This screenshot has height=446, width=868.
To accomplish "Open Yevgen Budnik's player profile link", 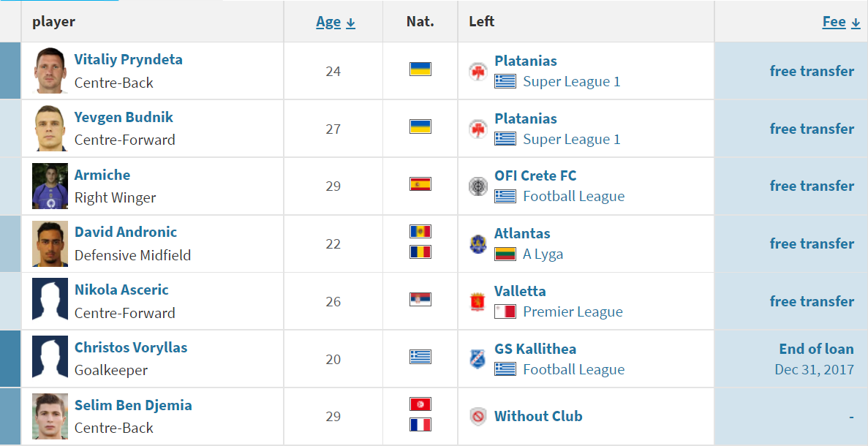I will click(124, 117).
